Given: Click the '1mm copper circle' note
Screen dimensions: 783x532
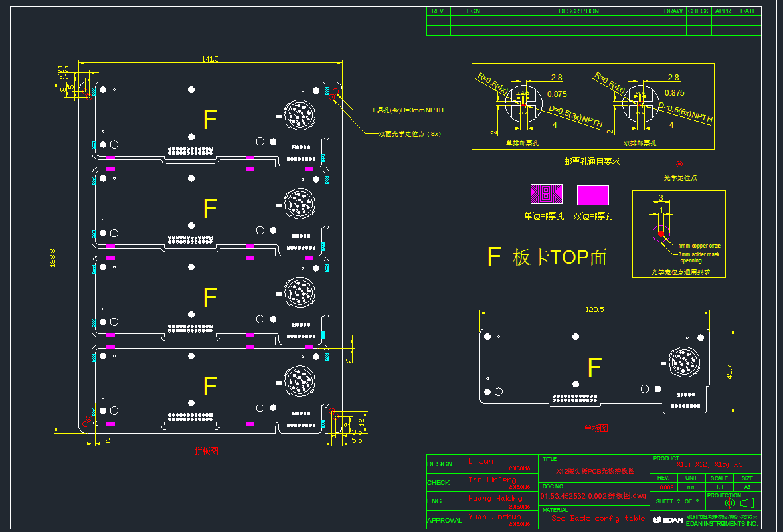Looking at the screenshot, I should [699, 246].
